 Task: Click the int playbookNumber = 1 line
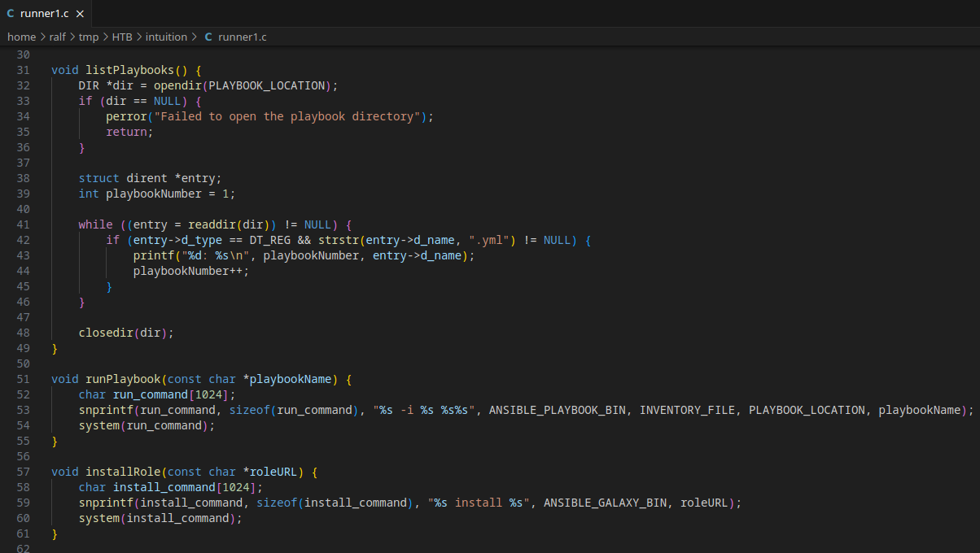click(157, 194)
